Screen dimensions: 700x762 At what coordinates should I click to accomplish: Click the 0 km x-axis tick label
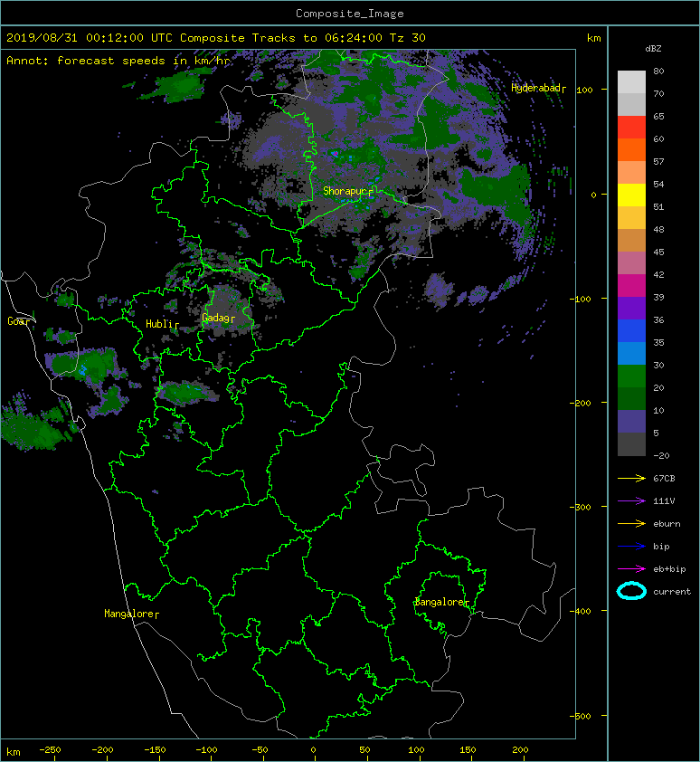[x=313, y=750]
